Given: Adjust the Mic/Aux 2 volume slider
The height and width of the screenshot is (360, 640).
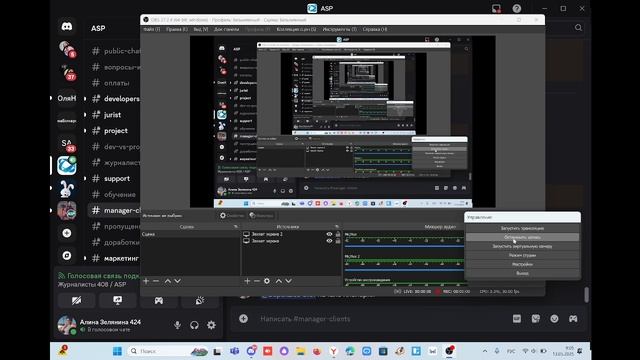Looking at the screenshot, I should [404, 270].
